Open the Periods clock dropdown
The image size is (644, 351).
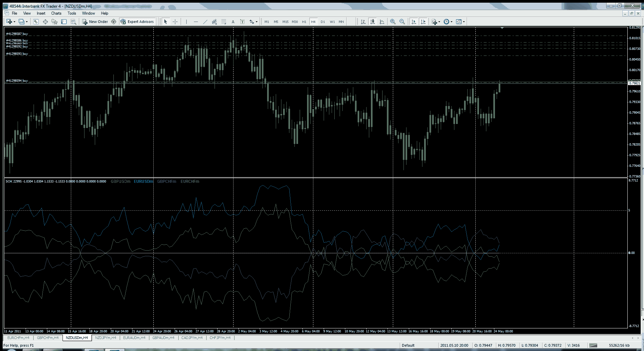pyautogui.click(x=448, y=22)
